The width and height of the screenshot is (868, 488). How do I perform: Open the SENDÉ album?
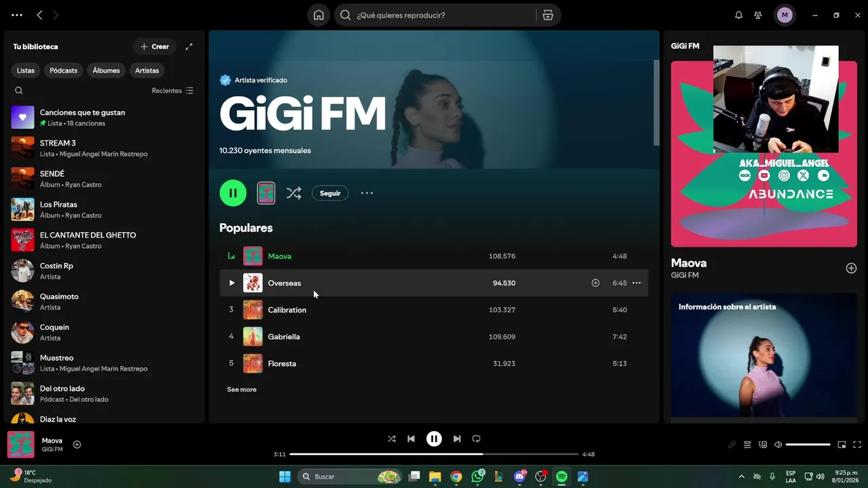[x=104, y=179]
